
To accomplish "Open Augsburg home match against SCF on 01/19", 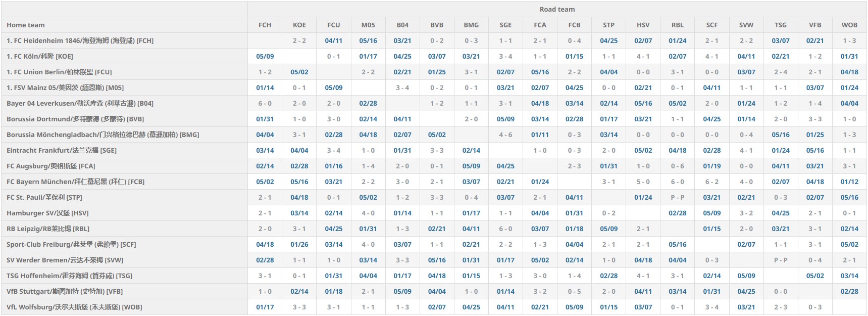I will coord(711,166).
